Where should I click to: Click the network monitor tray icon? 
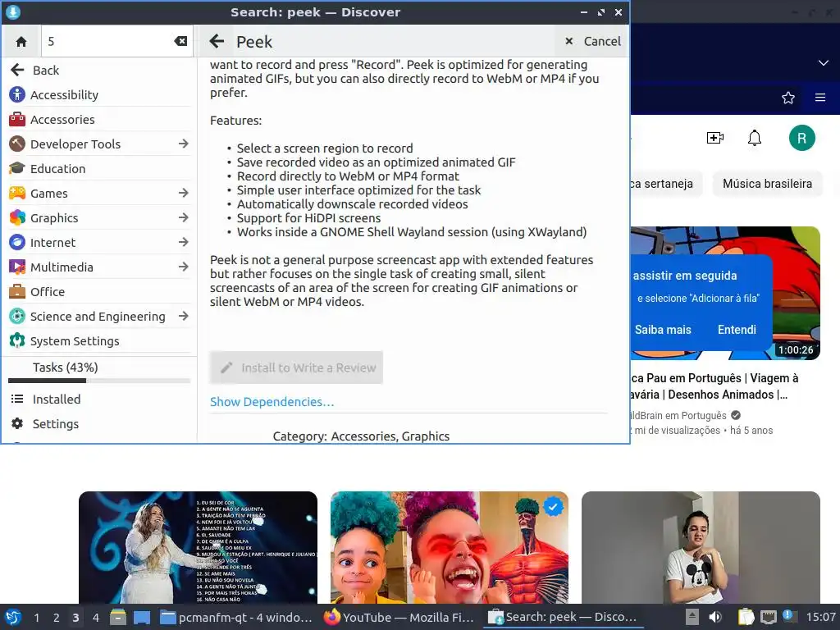[768, 617]
